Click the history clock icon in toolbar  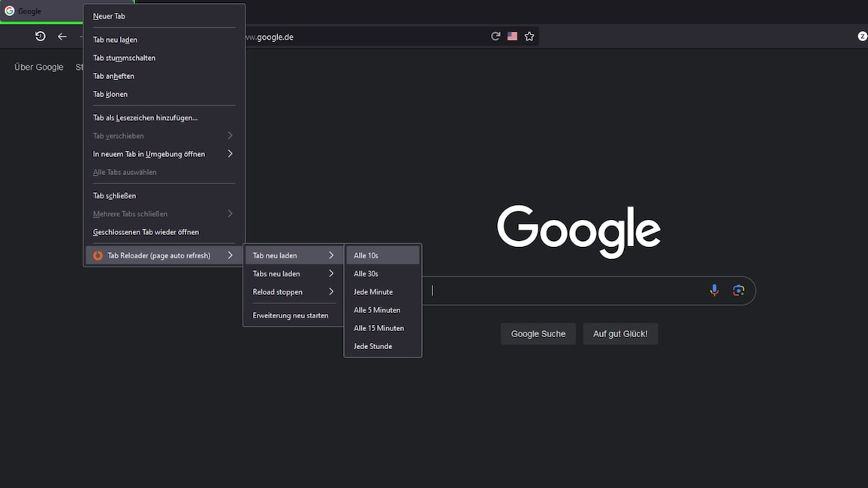[x=41, y=37]
